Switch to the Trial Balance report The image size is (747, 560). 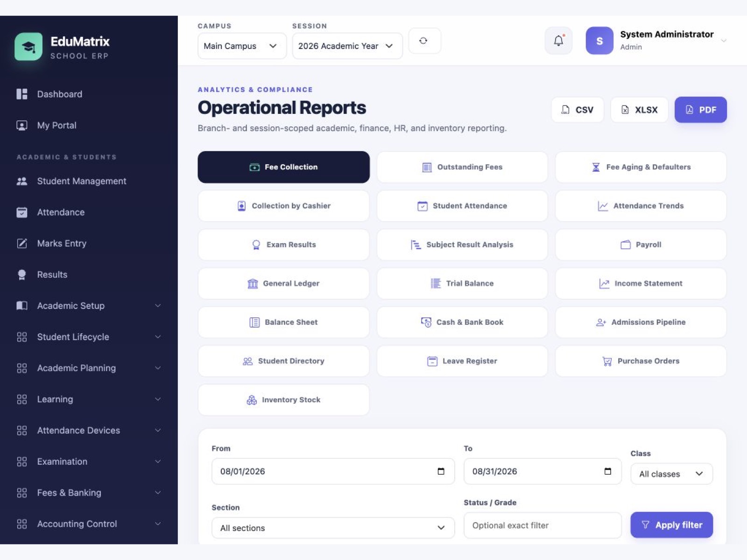(x=462, y=283)
